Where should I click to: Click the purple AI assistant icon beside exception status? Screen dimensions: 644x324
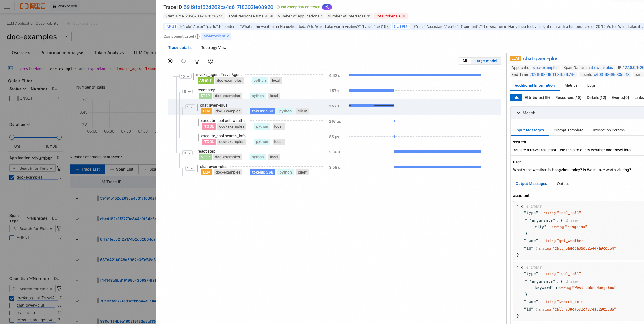click(x=327, y=7)
